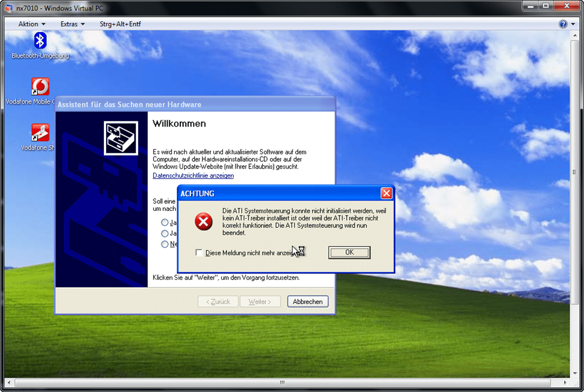The width and height of the screenshot is (584, 392).
Task: Click the blue help question mark icon
Action: click(x=563, y=24)
